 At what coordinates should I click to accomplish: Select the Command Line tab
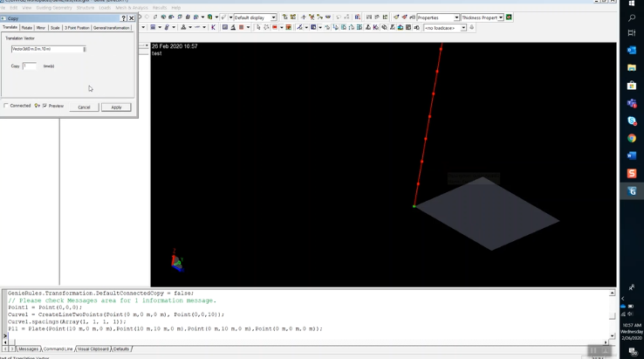(x=58, y=349)
